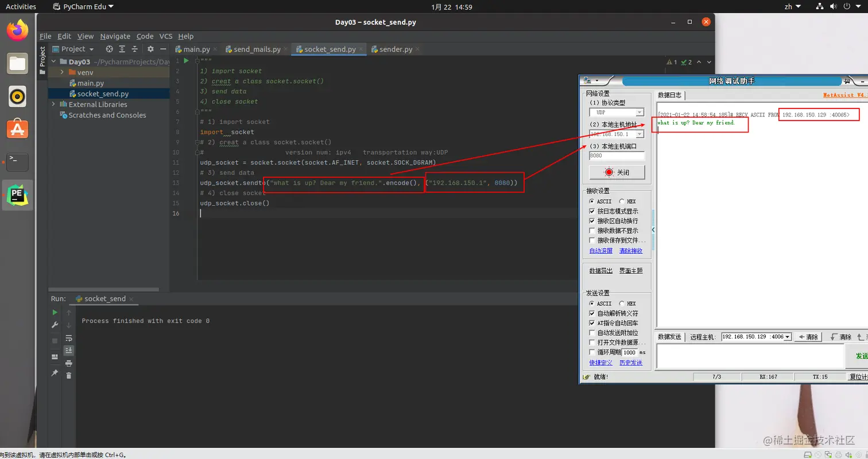Viewport: 868px width, 459px height.
Task: Open the File menu
Action: tap(45, 36)
